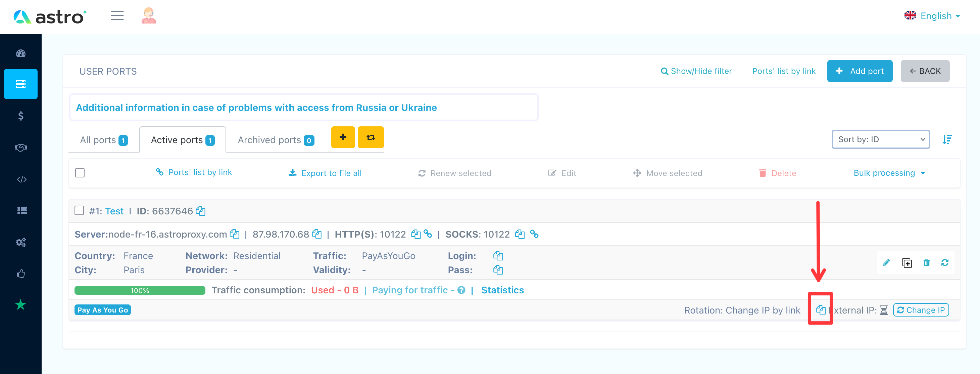The width and height of the screenshot is (980, 374).
Task: Click the Add port button
Action: [860, 71]
